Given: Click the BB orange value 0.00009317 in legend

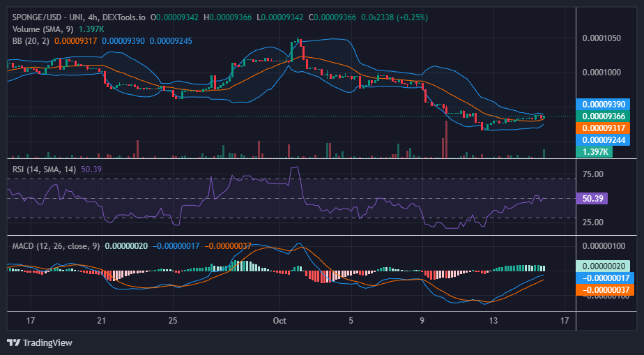Looking at the screenshot, I should coord(75,41).
